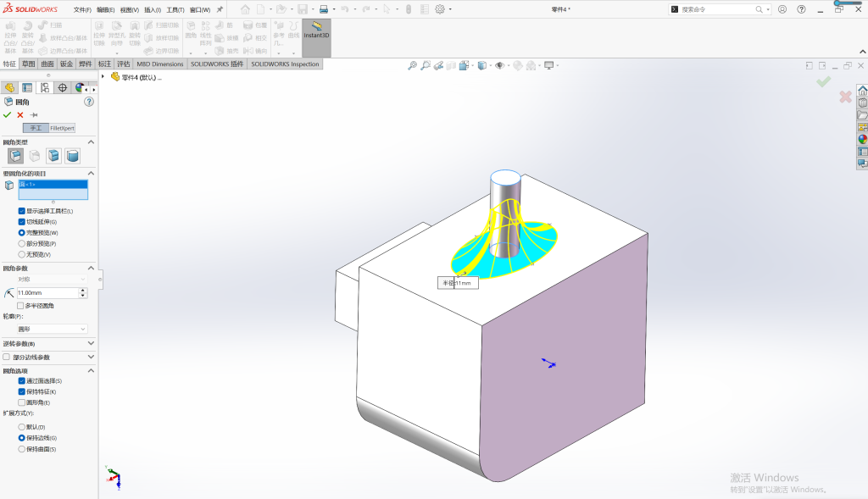Viewport: 868px width, 499px height.
Task: Pin the fillet property panel open
Action: point(34,115)
